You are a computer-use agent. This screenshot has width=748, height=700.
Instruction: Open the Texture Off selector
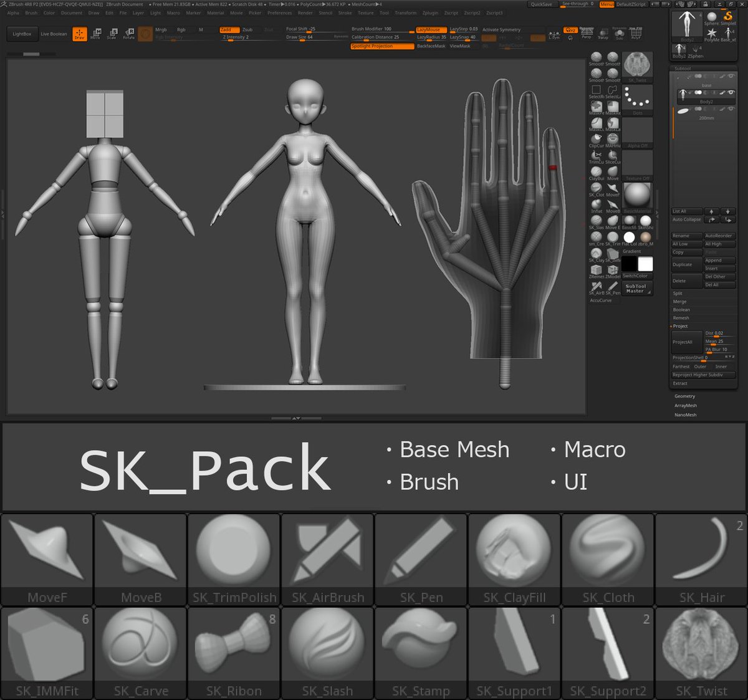(x=637, y=166)
